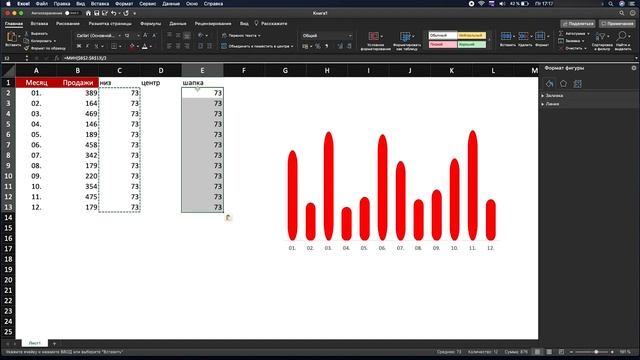Click Format as Table (Форматировать как таблицу) icon

[405, 37]
